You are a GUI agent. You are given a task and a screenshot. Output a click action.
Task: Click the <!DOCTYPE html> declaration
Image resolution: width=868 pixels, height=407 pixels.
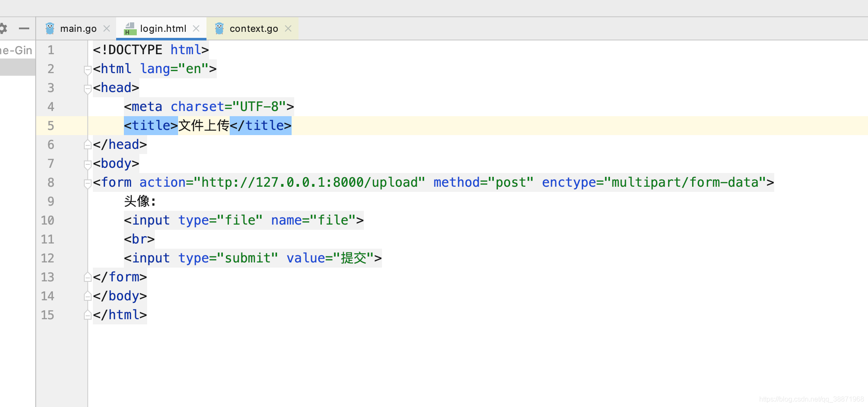pyautogui.click(x=151, y=50)
